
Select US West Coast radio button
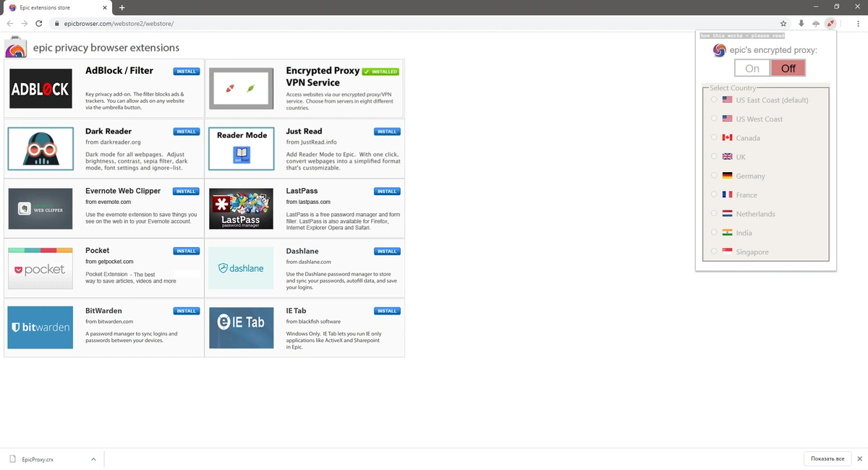(x=715, y=119)
